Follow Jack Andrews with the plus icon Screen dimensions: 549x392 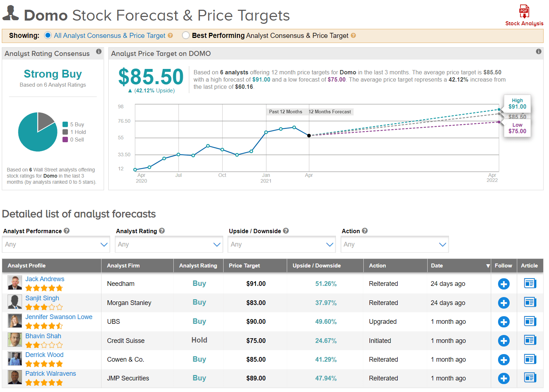503,284
